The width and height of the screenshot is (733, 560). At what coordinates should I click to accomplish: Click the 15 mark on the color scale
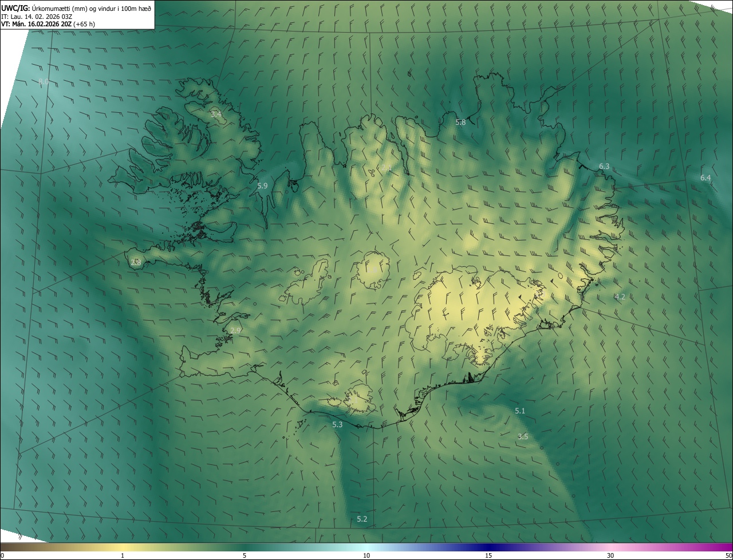[x=488, y=556]
